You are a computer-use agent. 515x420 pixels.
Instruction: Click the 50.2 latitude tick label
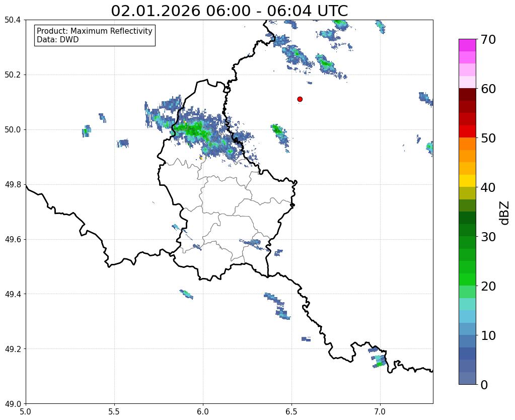[x=13, y=75]
